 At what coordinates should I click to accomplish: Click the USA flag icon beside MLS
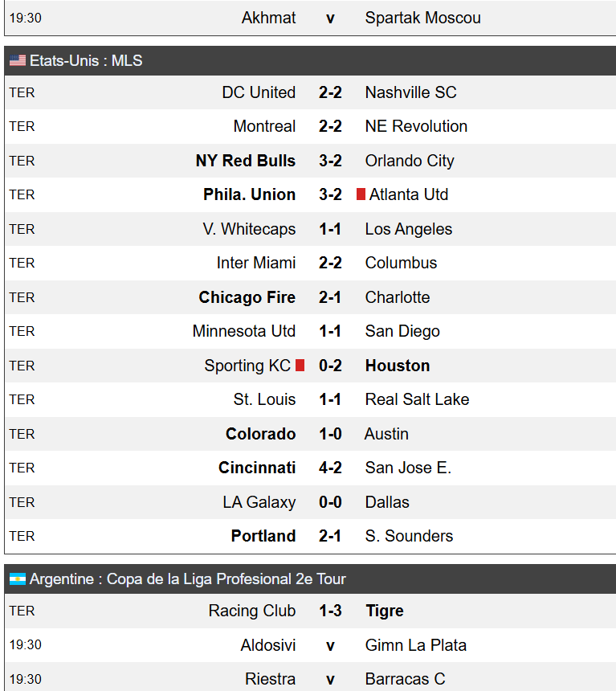pyautogui.click(x=18, y=60)
